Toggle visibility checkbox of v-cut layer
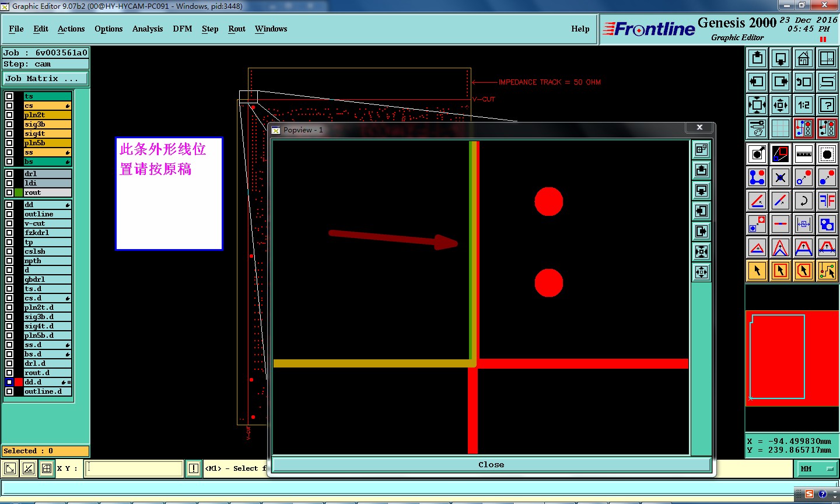 [x=9, y=223]
